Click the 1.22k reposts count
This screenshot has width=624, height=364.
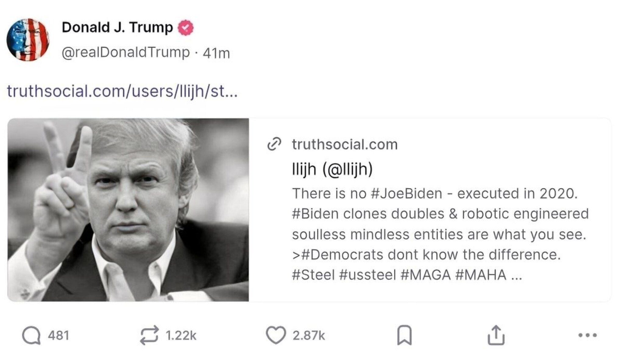pyautogui.click(x=181, y=336)
